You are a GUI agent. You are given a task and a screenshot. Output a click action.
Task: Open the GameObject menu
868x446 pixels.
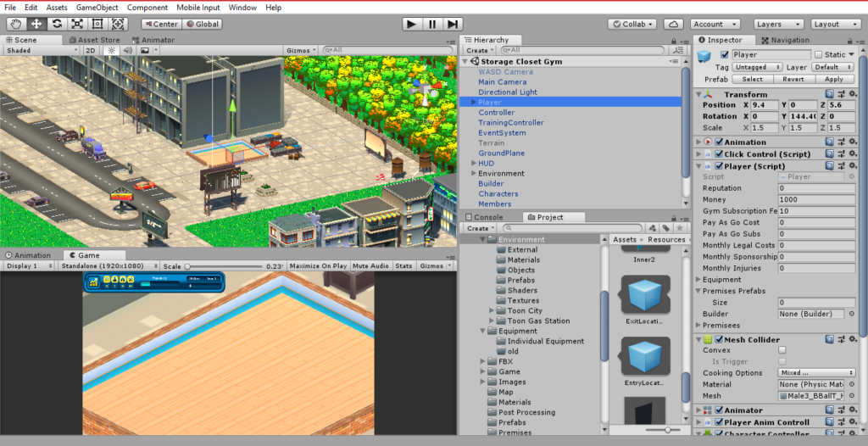pyautogui.click(x=97, y=7)
